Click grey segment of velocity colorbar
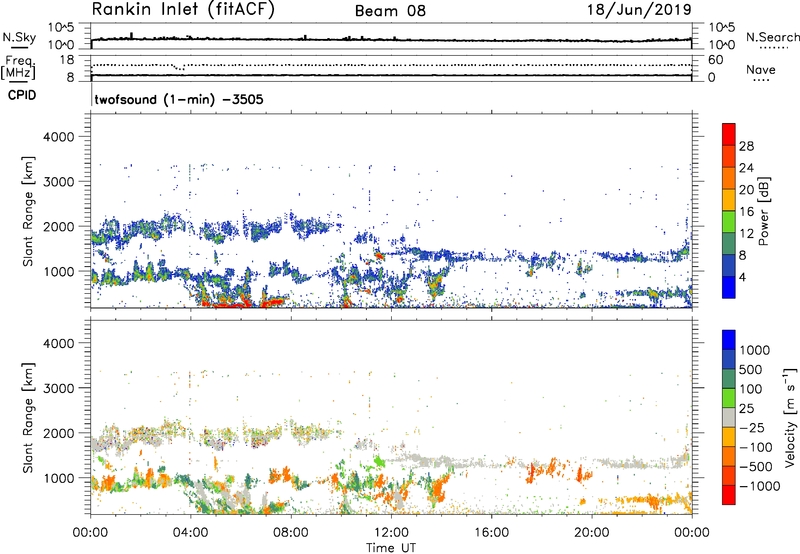The image size is (800, 554). pyautogui.click(x=729, y=417)
